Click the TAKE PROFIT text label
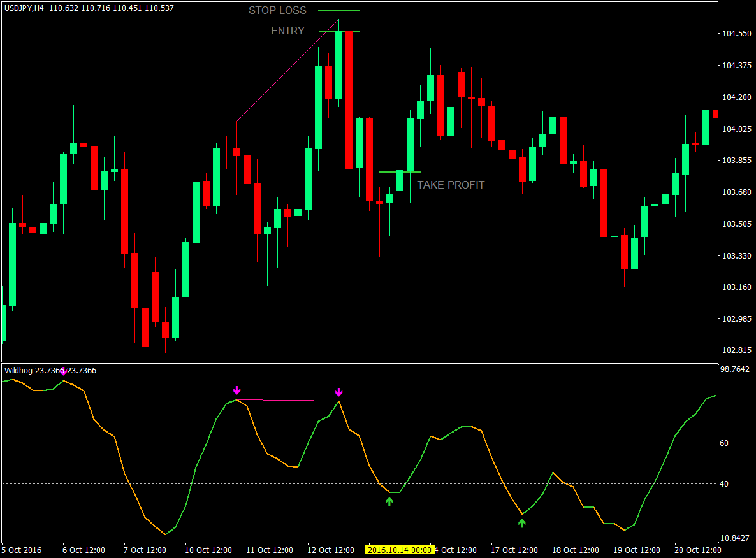This screenshot has height=558, width=756. 451,185
